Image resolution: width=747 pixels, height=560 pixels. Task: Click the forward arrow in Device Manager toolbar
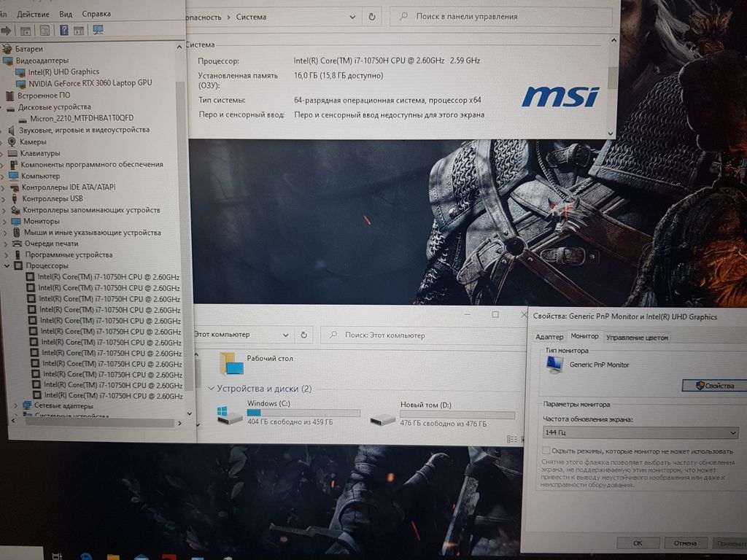click(7, 30)
